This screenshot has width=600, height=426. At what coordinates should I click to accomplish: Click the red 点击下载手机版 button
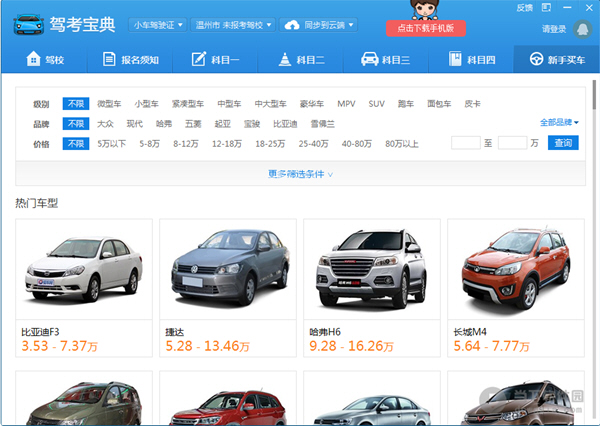[x=426, y=28]
